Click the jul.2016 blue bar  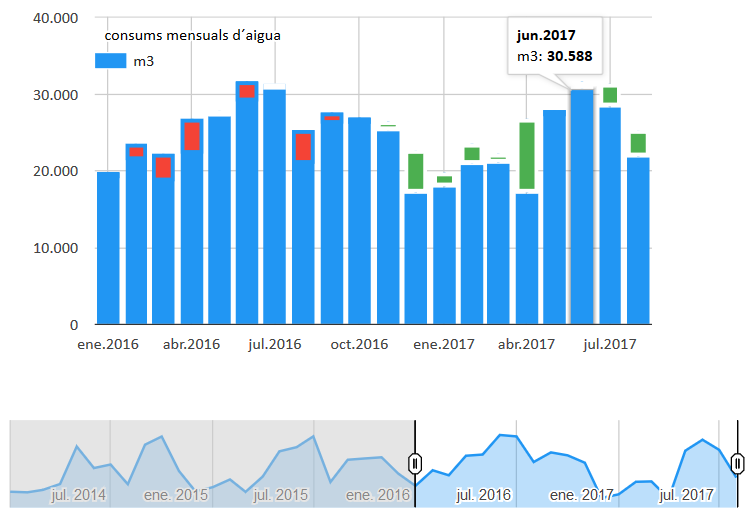(x=275, y=207)
